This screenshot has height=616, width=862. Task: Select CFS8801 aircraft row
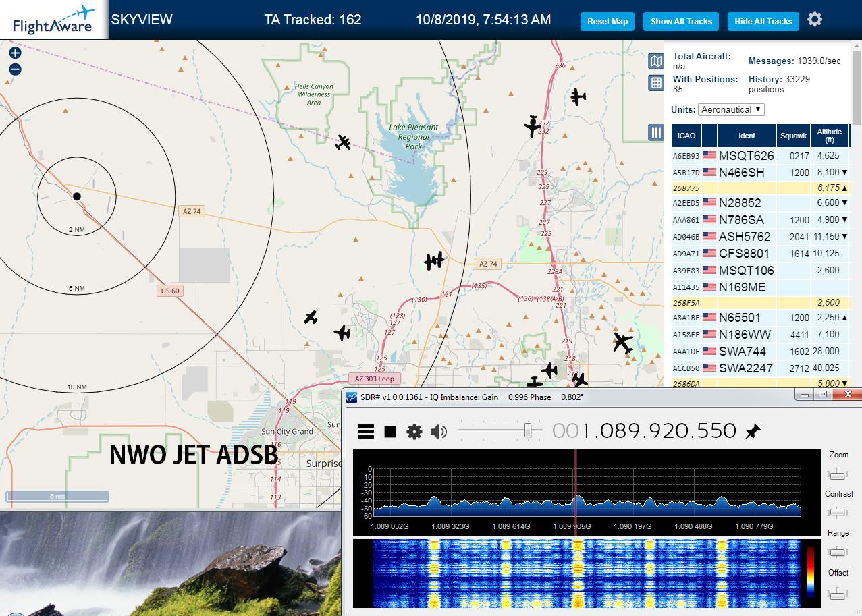(760, 254)
